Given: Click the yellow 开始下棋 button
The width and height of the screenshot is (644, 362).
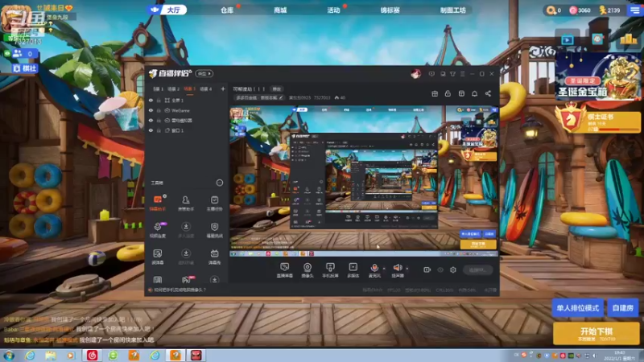Looking at the screenshot, I should tap(597, 333).
